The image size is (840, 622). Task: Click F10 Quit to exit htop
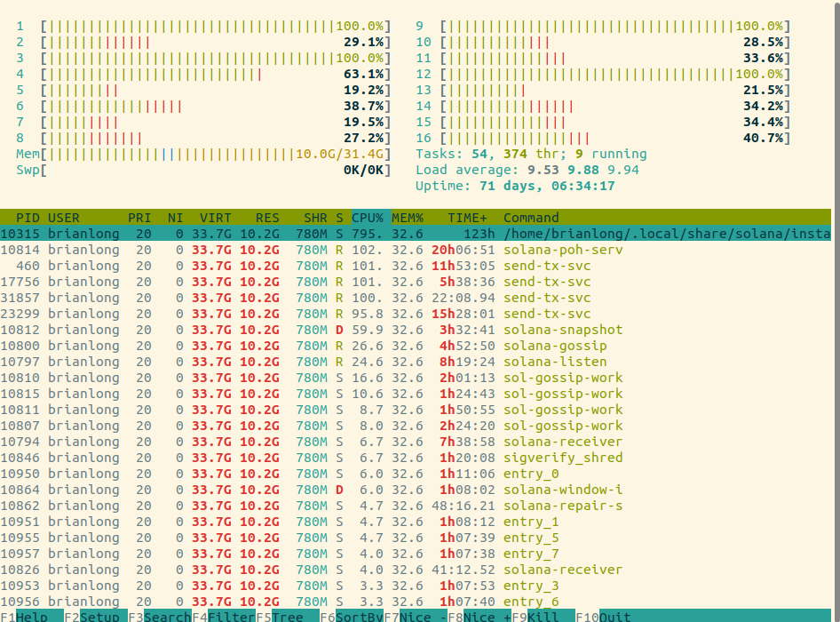pyautogui.click(x=603, y=617)
